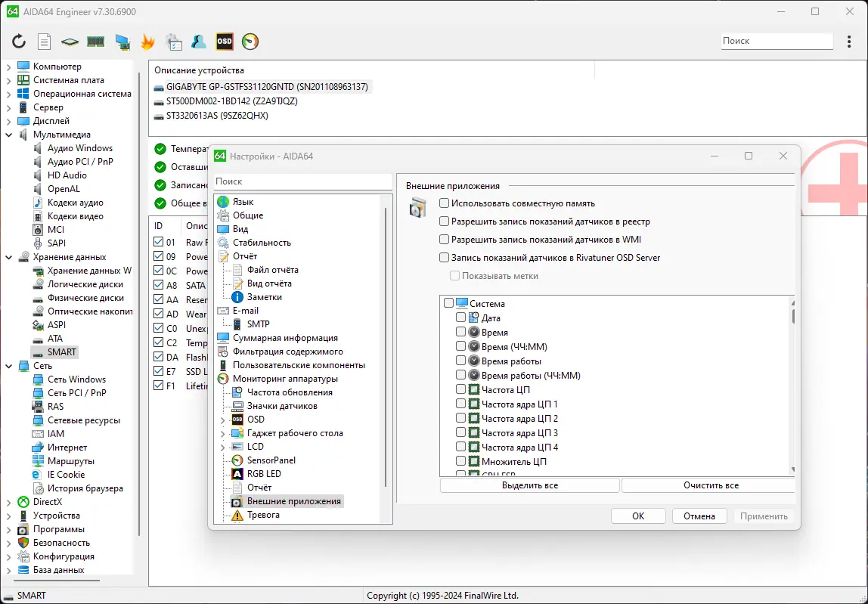Check Время работы sensor checkbox
Image resolution: width=868 pixels, height=604 pixels.
460,361
